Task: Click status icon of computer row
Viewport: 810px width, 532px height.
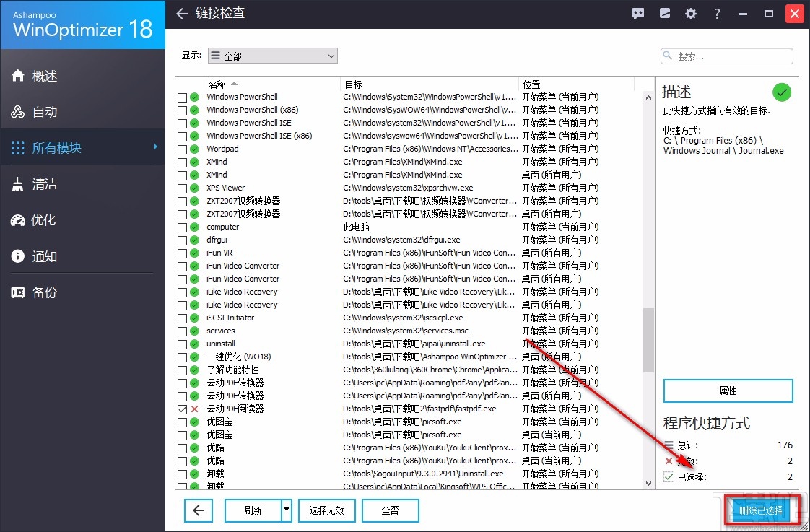Action: [194, 227]
